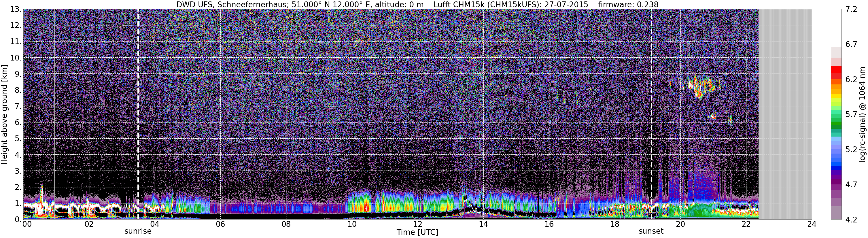Click the height axis tick '1.'
The width and height of the screenshot is (868, 238).
click(18, 204)
